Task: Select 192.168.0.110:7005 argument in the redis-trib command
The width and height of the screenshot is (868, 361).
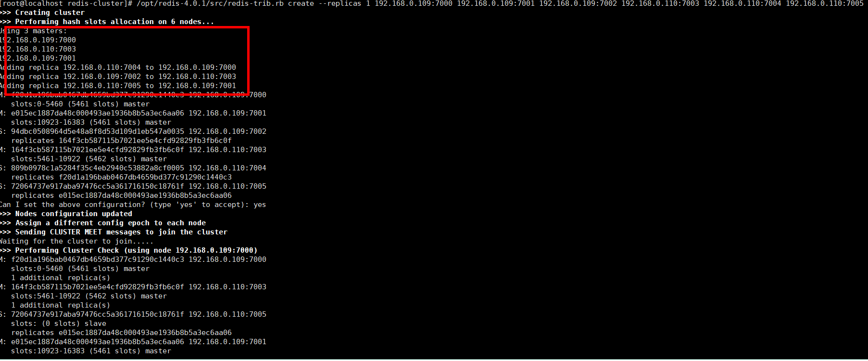Action: (825, 3)
